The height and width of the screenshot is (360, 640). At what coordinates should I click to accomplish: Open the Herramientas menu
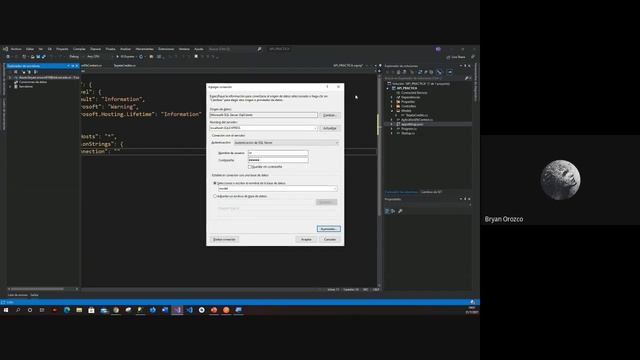coord(144,49)
